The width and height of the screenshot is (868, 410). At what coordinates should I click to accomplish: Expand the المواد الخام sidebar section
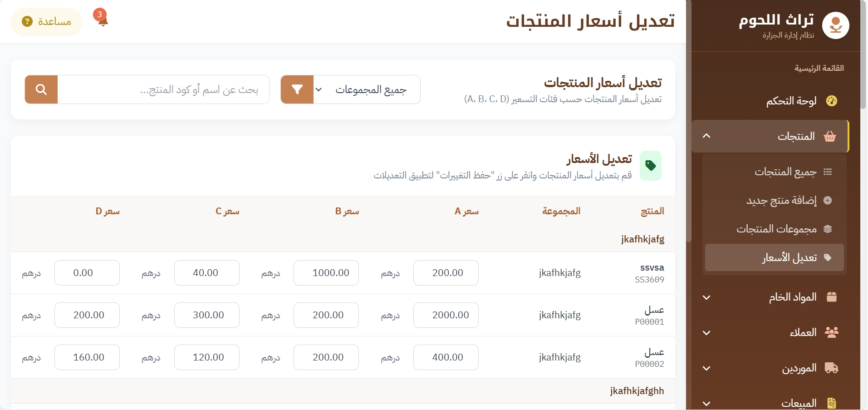click(706, 297)
